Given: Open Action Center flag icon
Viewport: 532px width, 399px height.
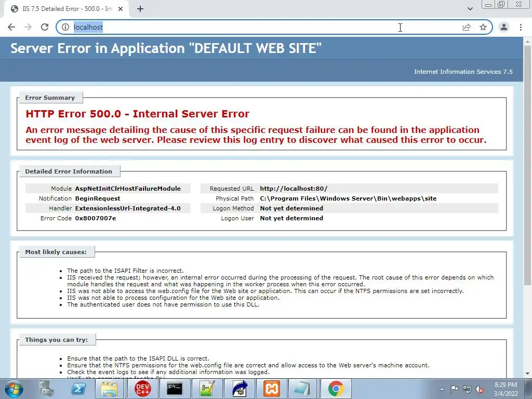Looking at the screenshot, I should 454,389.
